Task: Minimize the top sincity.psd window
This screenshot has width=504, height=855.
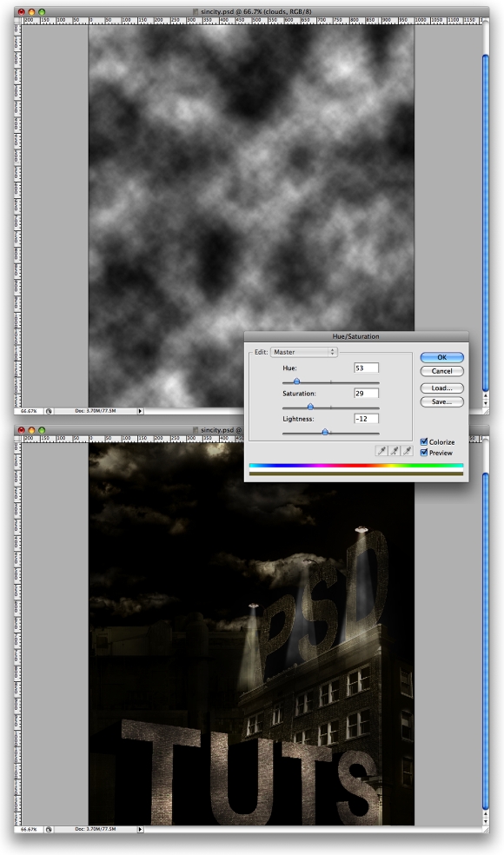Action: pyautogui.click(x=31, y=11)
